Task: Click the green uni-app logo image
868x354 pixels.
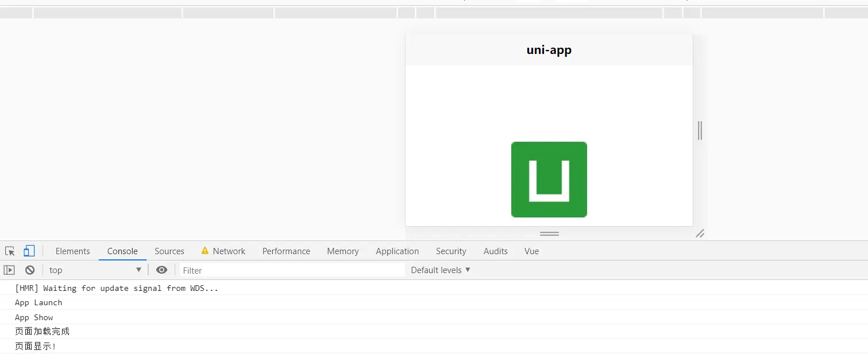Action: [x=549, y=180]
